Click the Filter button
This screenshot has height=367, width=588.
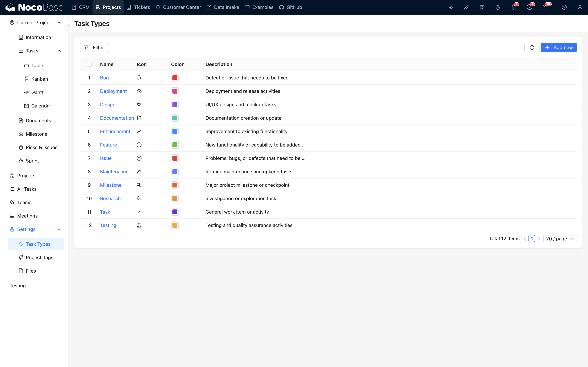pyautogui.click(x=94, y=47)
